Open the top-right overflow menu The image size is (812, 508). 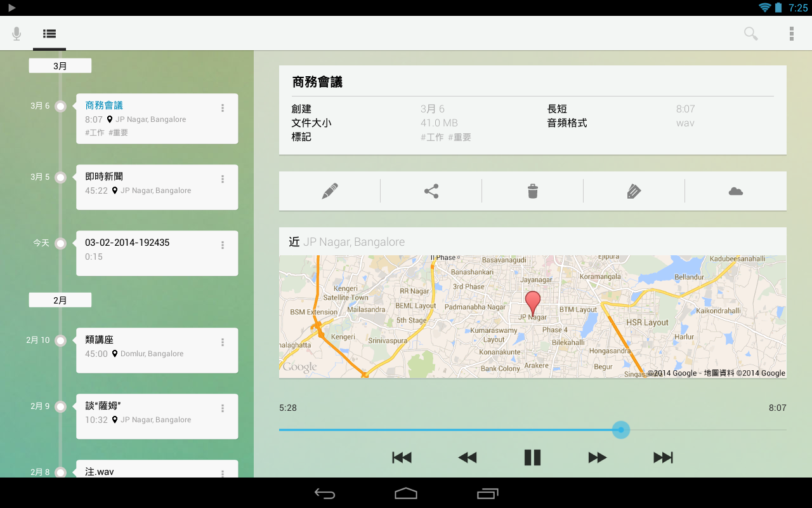point(791,34)
